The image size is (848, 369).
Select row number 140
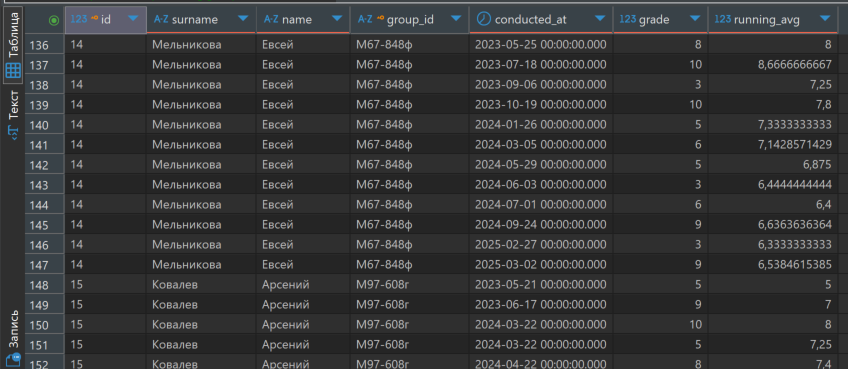pos(44,126)
